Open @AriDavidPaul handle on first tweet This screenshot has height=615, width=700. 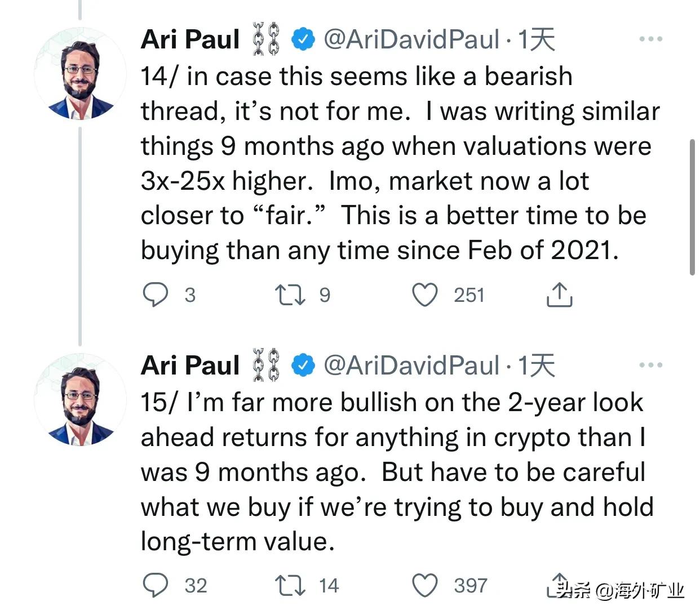(x=411, y=39)
